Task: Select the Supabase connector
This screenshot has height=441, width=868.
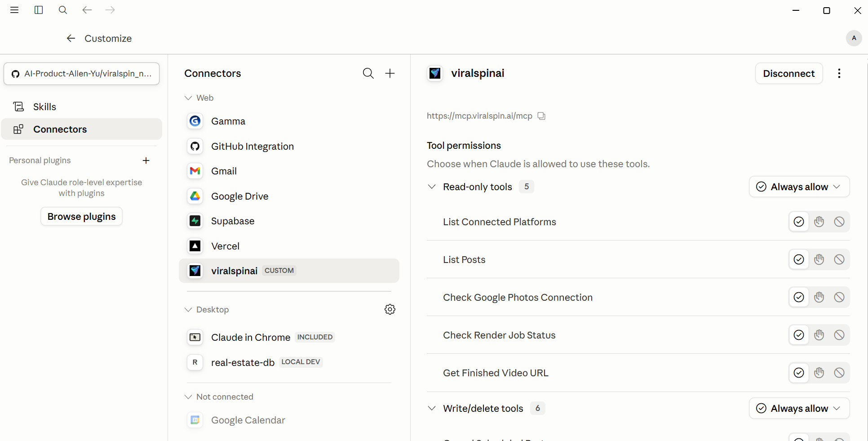Action: pos(289,221)
